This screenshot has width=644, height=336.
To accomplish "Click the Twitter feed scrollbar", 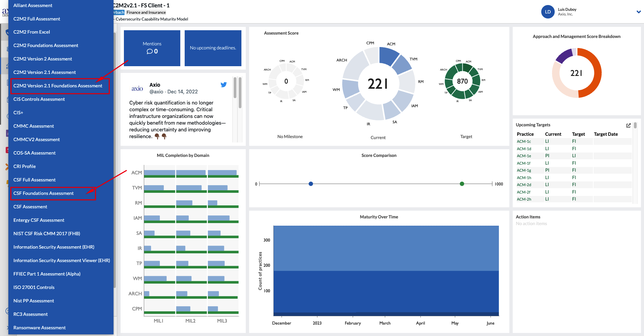I will [x=240, y=93].
